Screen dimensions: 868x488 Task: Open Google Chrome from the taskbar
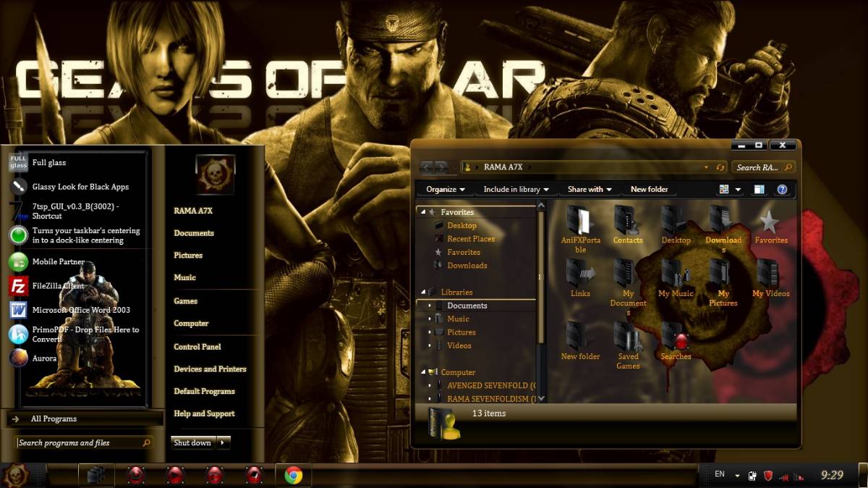293,475
